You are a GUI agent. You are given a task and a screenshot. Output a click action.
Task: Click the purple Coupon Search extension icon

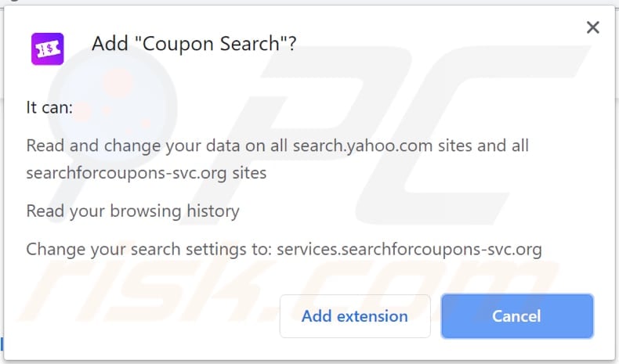47,49
